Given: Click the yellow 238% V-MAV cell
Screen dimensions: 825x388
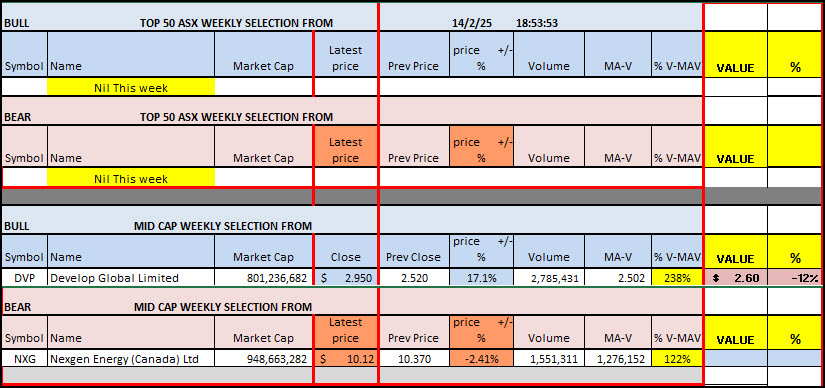Looking at the screenshot, I should click(x=677, y=278).
